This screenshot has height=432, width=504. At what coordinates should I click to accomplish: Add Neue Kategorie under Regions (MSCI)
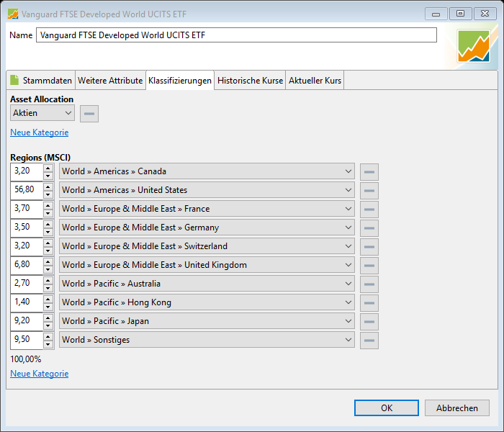[x=39, y=374]
